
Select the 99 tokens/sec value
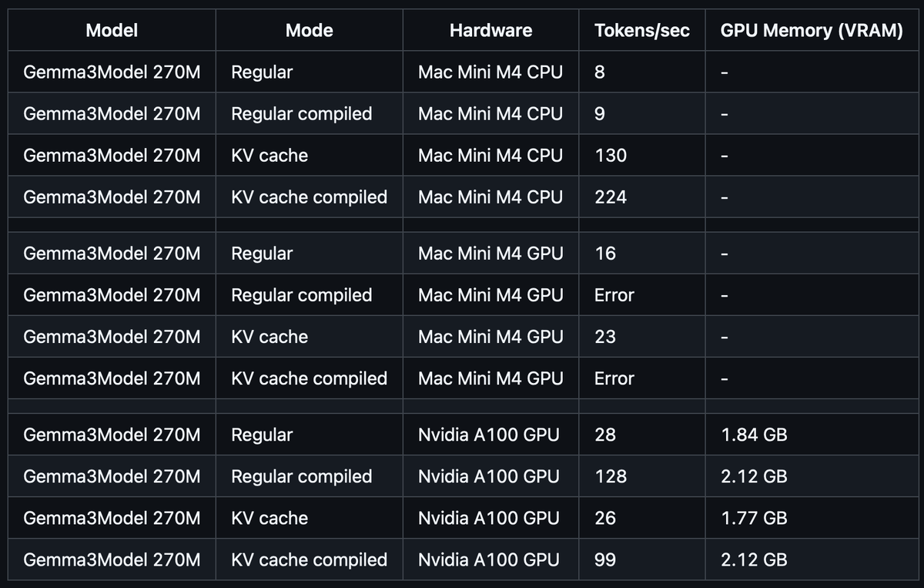point(605,560)
